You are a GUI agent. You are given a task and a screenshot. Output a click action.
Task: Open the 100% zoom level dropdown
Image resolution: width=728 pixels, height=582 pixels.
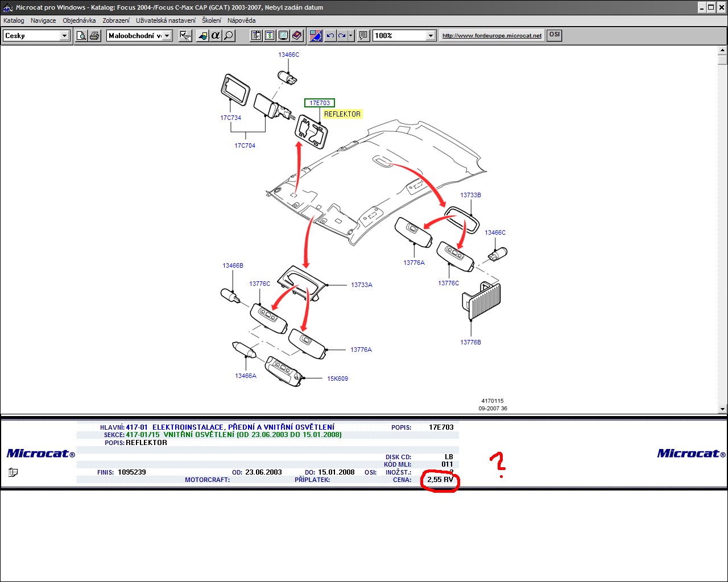tap(431, 36)
